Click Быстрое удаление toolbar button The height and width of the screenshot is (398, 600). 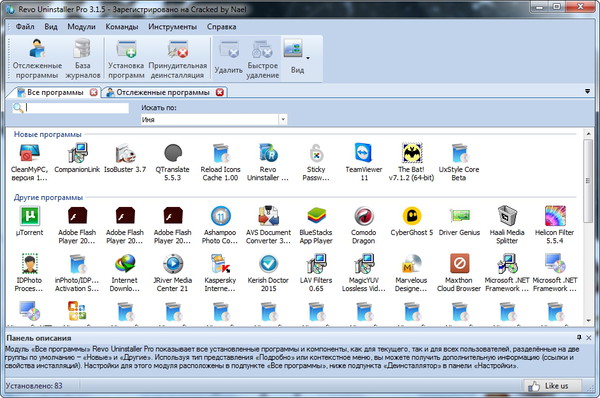(262, 59)
